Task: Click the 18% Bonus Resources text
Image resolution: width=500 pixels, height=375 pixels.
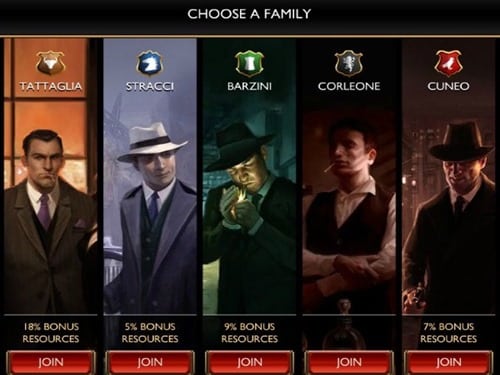Action: 51,333
